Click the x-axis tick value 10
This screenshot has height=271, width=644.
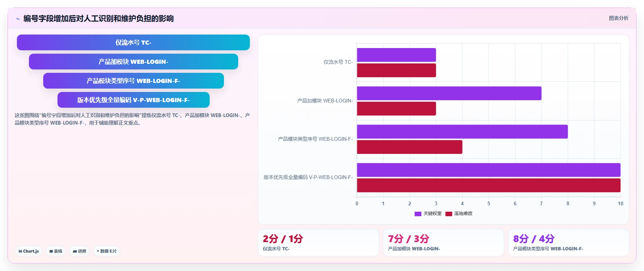(x=620, y=203)
